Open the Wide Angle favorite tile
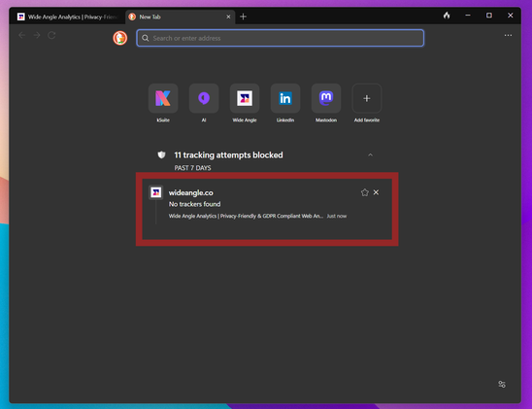 pos(245,98)
